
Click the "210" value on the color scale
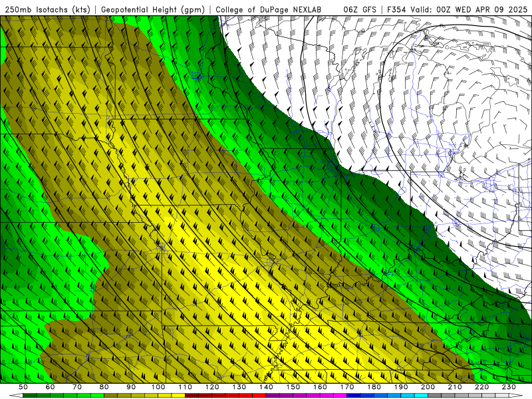(455, 387)
